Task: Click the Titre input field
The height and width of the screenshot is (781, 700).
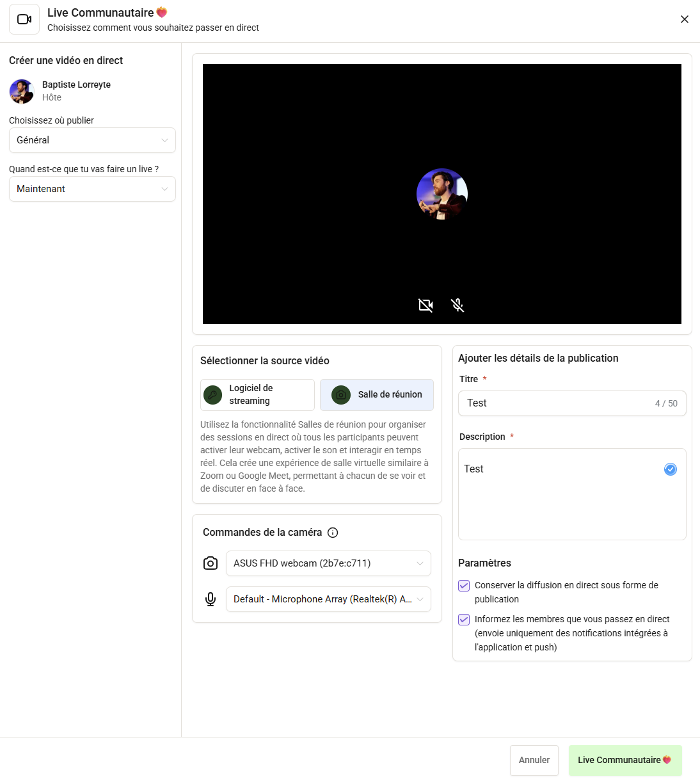Action: (557, 403)
